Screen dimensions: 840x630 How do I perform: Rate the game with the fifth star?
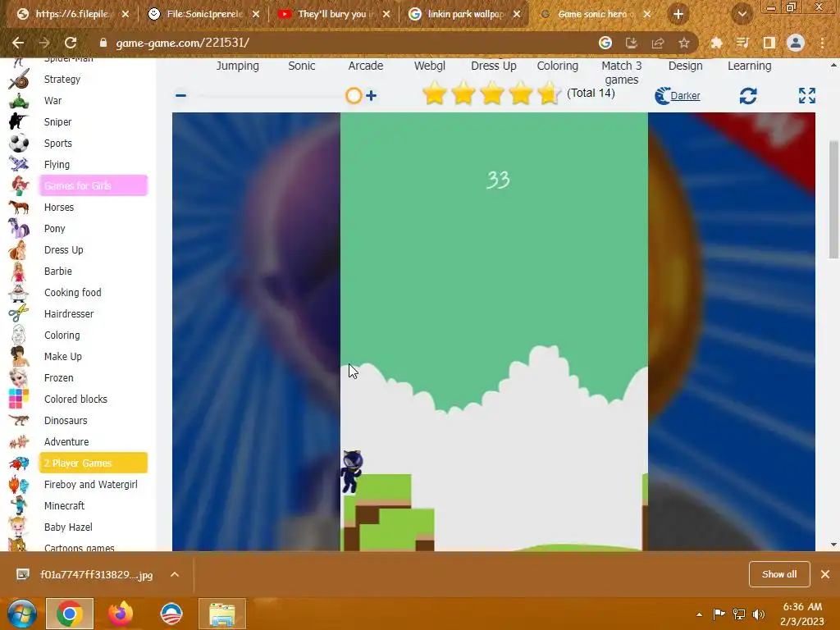tap(549, 94)
